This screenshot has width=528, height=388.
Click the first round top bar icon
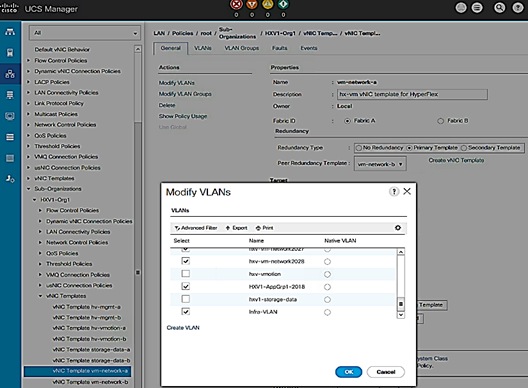(x=461, y=8)
